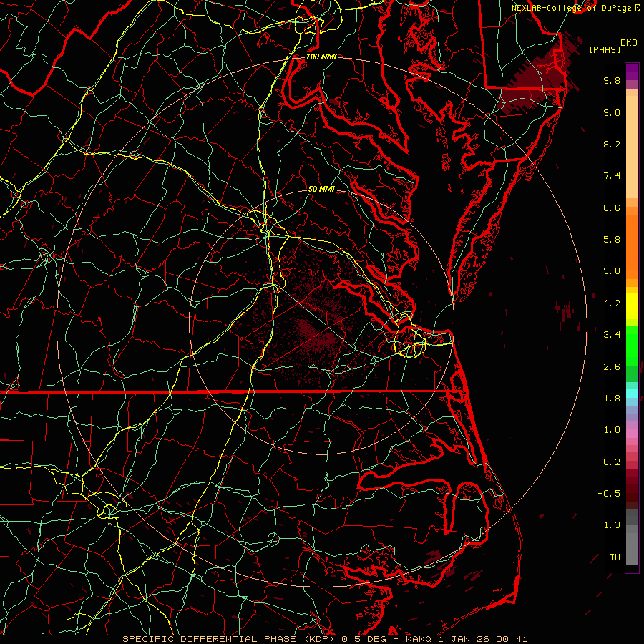644x644 pixels.
Task: Click the TH label on the scale
Action: pyautogui.click(x=615, y=557)
